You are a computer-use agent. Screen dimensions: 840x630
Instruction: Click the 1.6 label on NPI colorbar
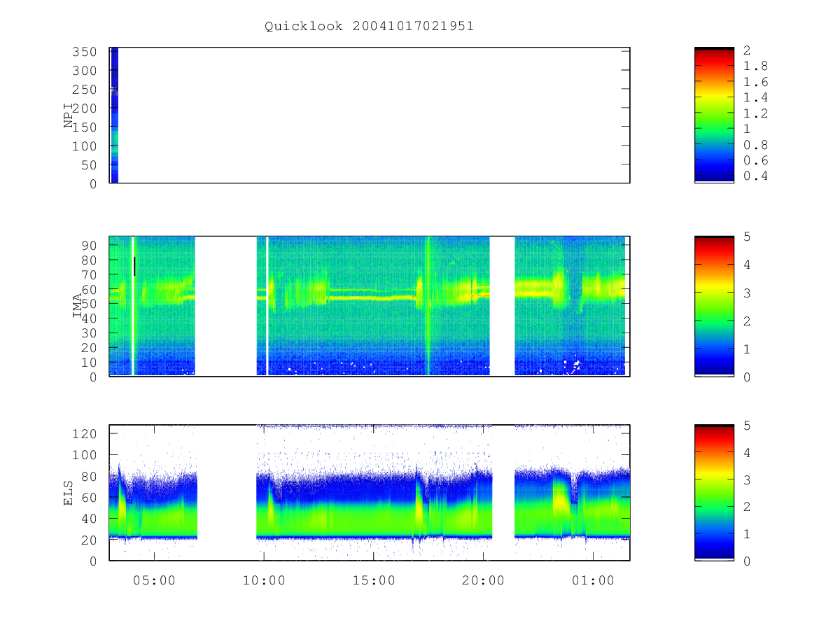(x=755, y=82)
